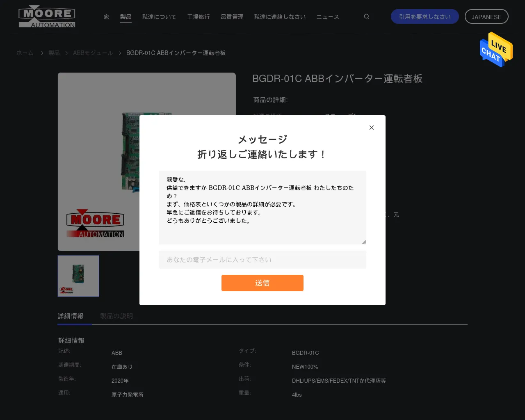Open the 家 home menu item
This screenshot has width=525, height=420.
(107, 17)
